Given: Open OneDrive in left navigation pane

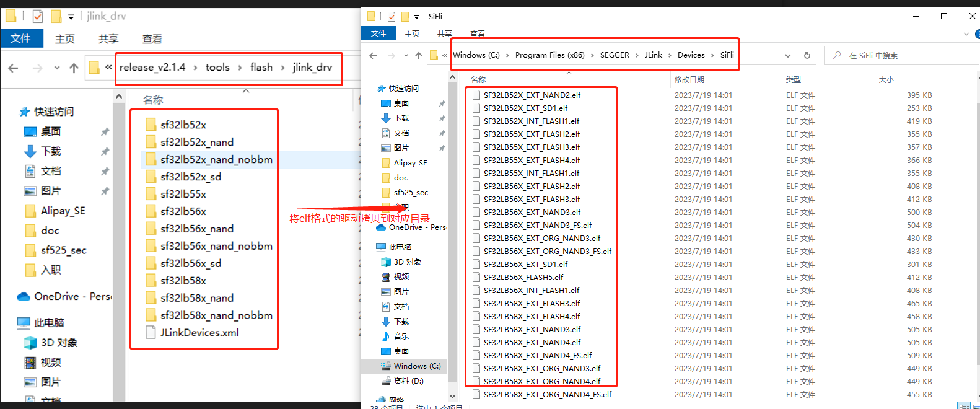Looking at the screenshot, I should (x=63, y=297).
